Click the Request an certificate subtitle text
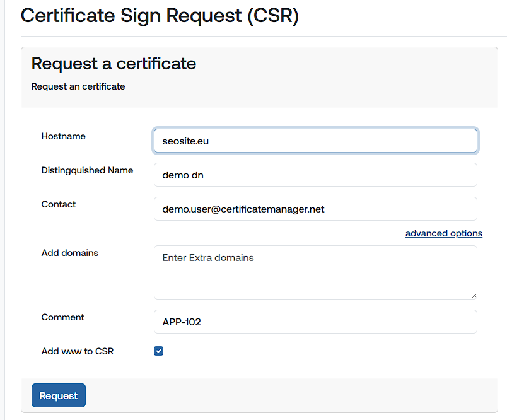 coord(78,86)
